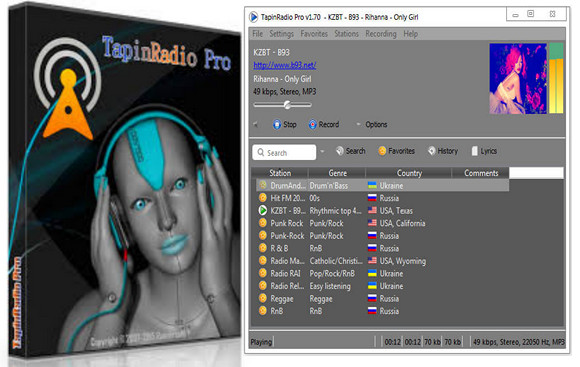Click the TapinRadio title bar app icon
Viewport: 580px width, 367px height.
253,17
